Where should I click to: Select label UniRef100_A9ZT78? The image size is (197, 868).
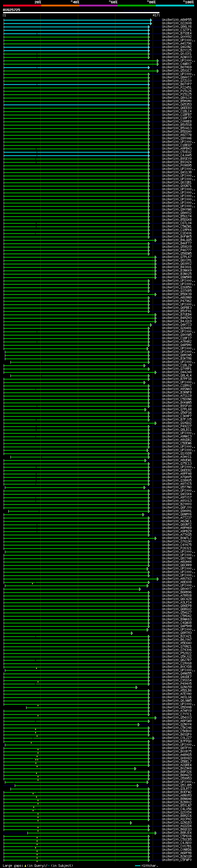tap(177, 135)
